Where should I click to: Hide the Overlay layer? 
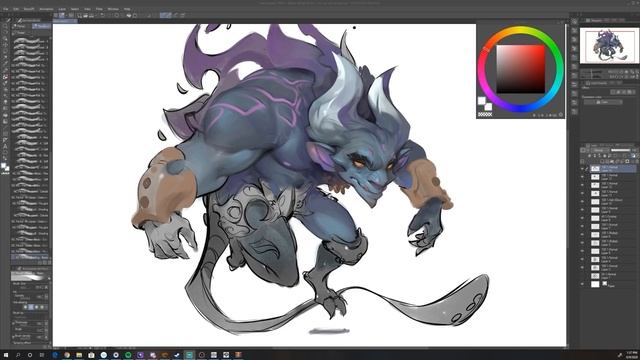[582, 218]
